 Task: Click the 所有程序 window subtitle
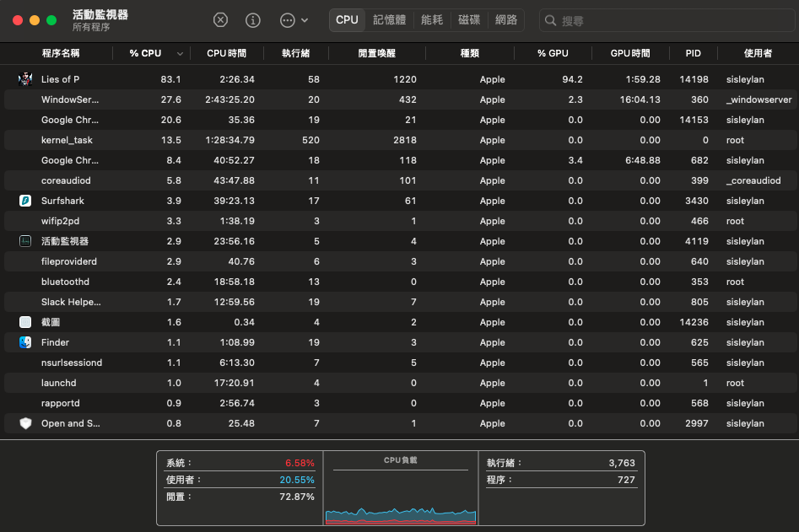pyautogui.click(x=91, y=27)
